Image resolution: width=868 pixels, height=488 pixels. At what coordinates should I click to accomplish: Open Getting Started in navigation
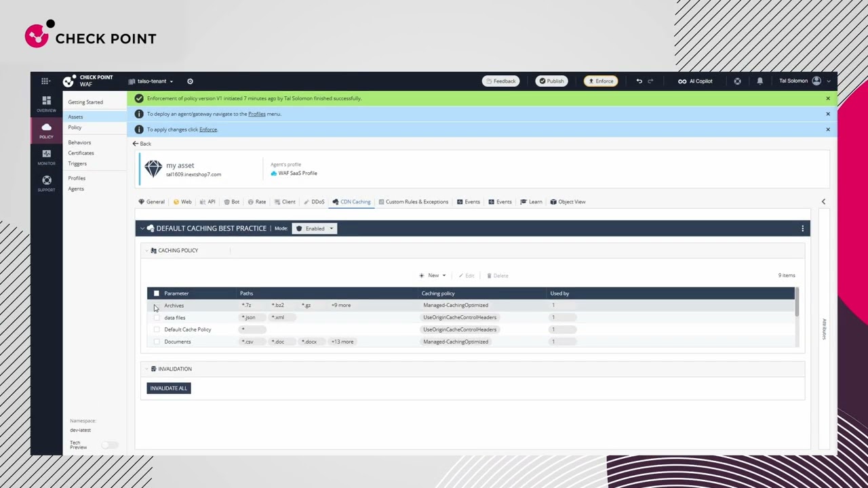[85, 102]
